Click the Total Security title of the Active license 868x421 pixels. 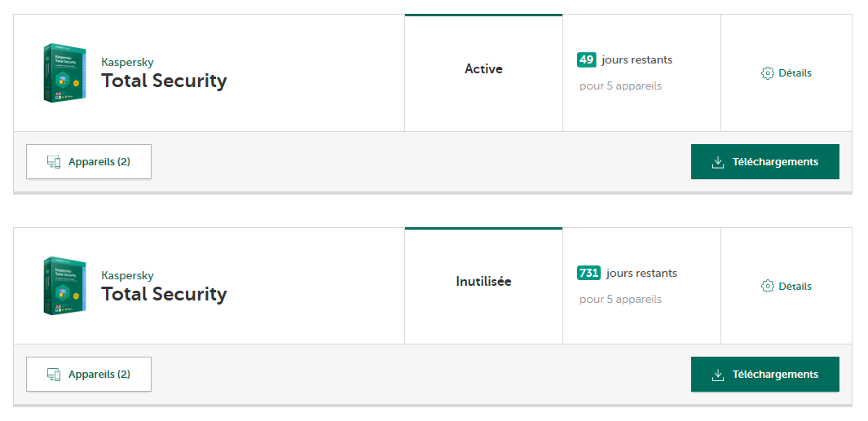point(164,81)
